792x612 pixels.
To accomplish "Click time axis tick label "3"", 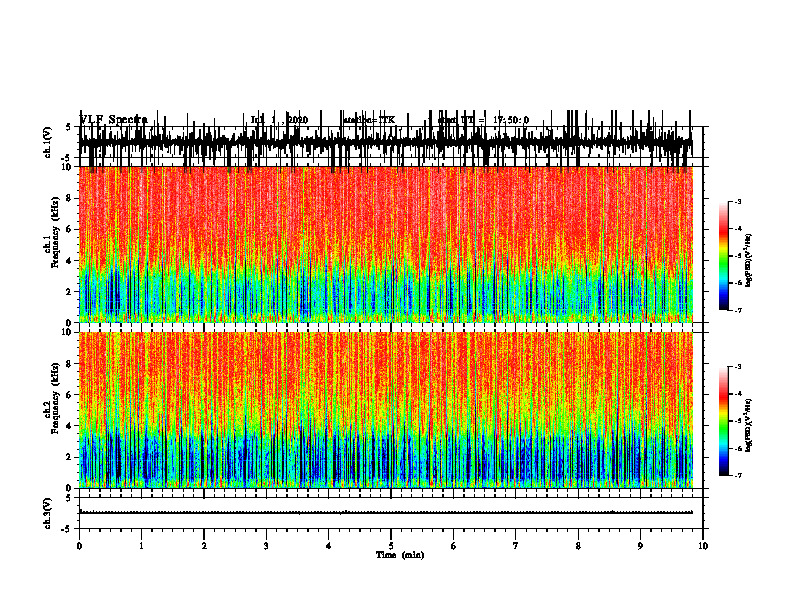I will (266, 546).
